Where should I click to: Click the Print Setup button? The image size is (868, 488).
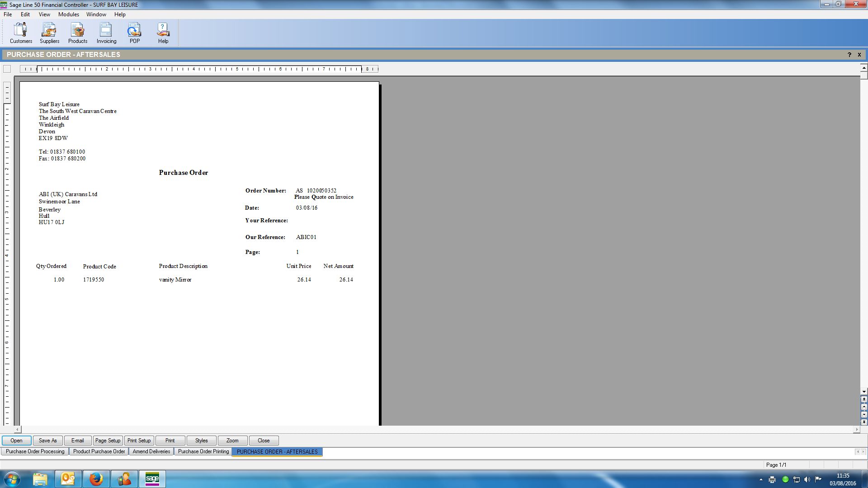tap(139, 441)
